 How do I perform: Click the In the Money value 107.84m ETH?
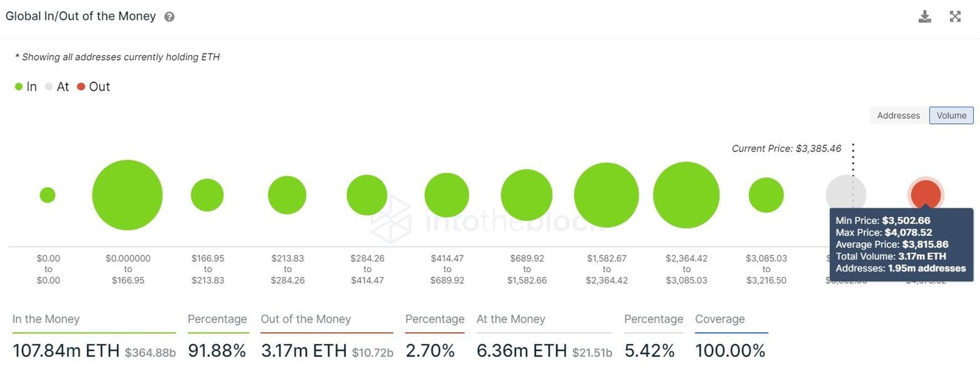tap(66, 351)
